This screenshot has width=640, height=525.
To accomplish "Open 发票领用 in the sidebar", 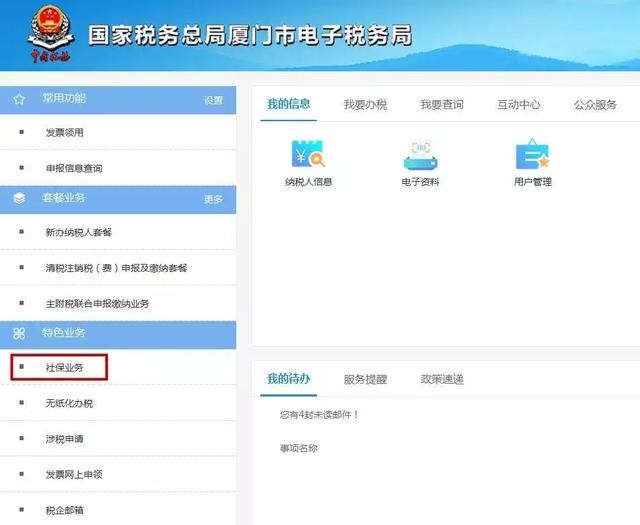I will (x=64, y=132).
